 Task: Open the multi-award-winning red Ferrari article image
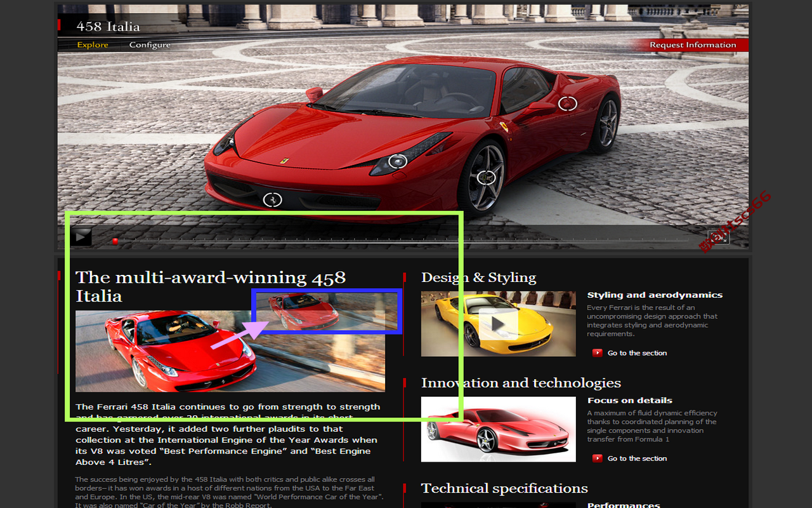point(230,351)
